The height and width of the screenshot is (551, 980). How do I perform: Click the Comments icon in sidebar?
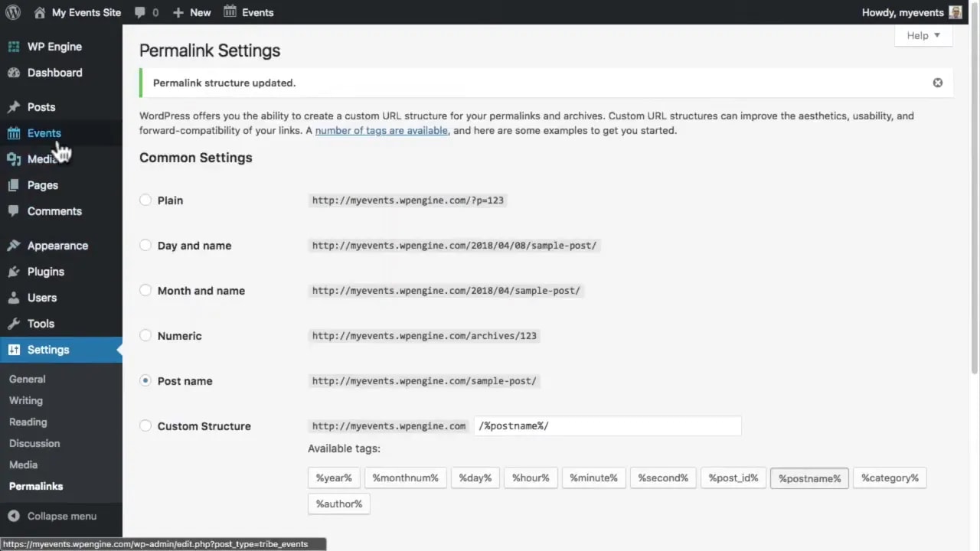pos(14,211)
